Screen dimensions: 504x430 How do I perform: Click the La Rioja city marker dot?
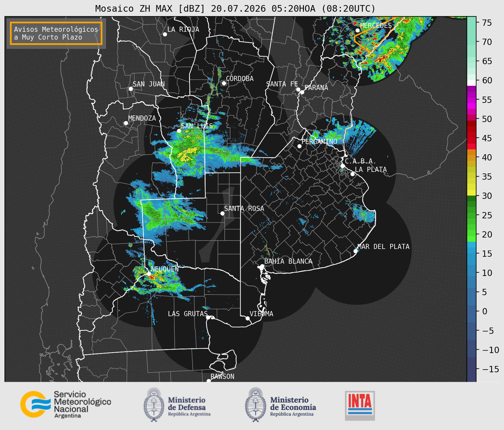click(x=165, y=34)
